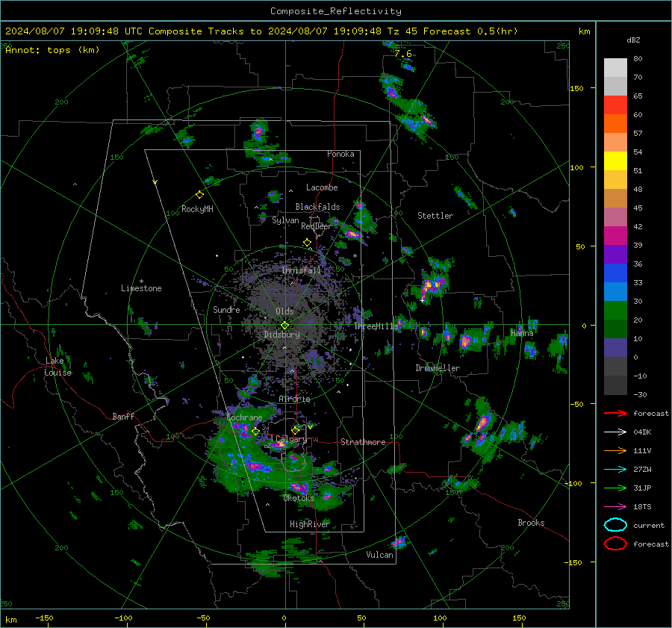Click the Vulcan city label

pyautogui.click(x=379, y=555)
